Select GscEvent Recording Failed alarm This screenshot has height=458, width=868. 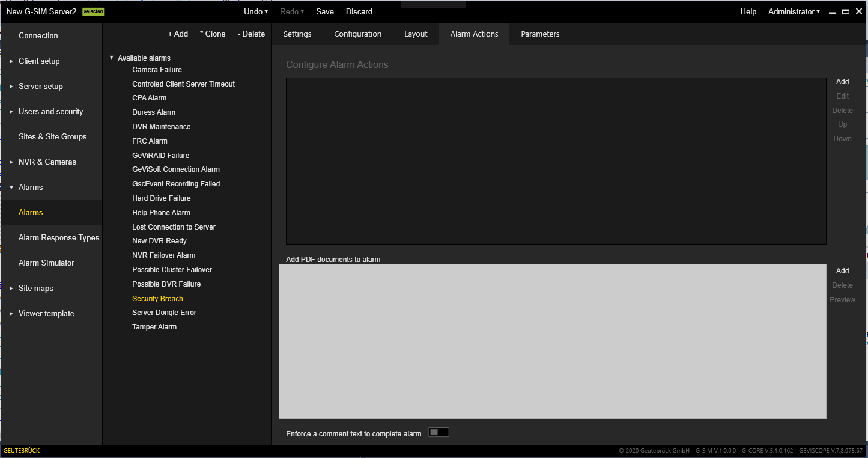tap(176, 184)
